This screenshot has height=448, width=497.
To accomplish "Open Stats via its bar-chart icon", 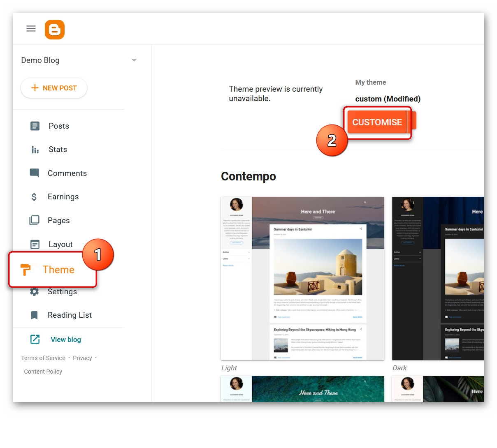I will pos(35,149).
